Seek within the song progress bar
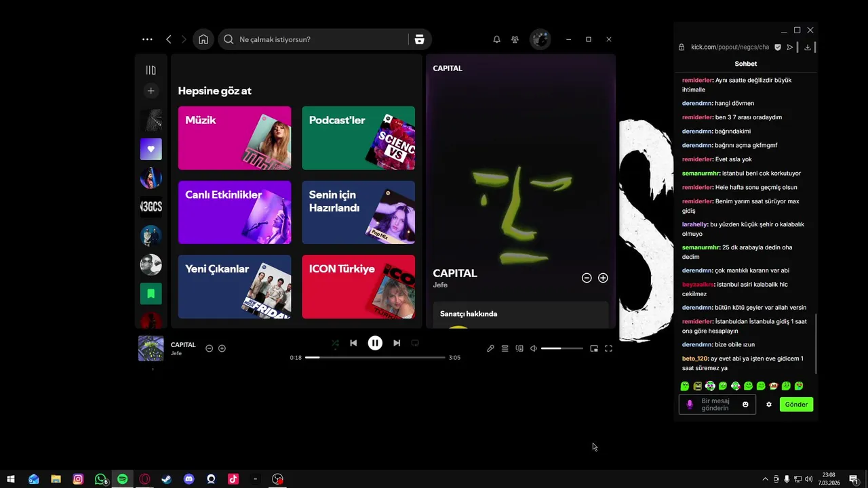 pyautogui.click(x=375, y=357)
